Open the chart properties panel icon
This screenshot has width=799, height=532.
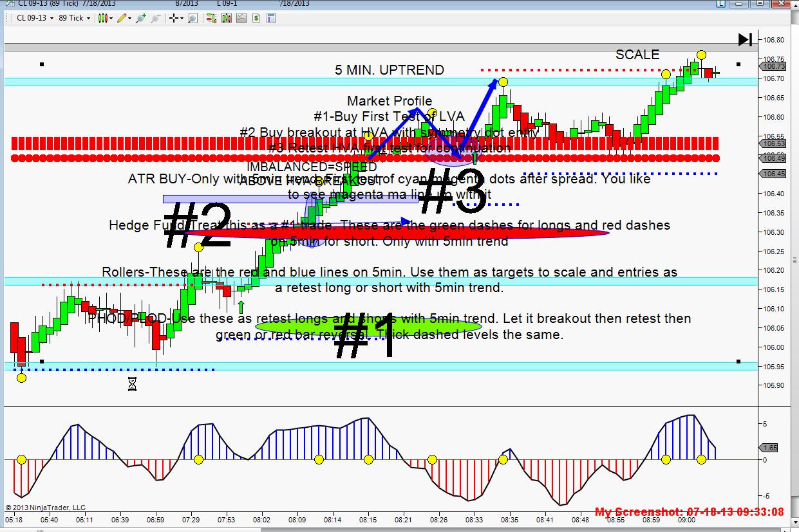coord(272,18)
